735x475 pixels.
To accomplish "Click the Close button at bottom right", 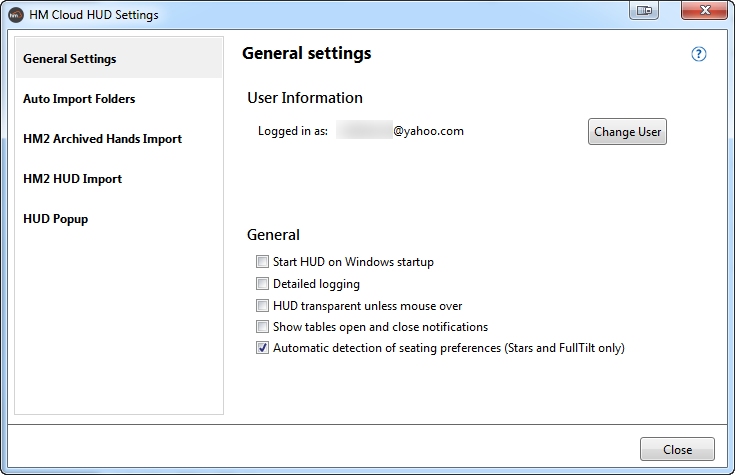I will tap(677, 450).
